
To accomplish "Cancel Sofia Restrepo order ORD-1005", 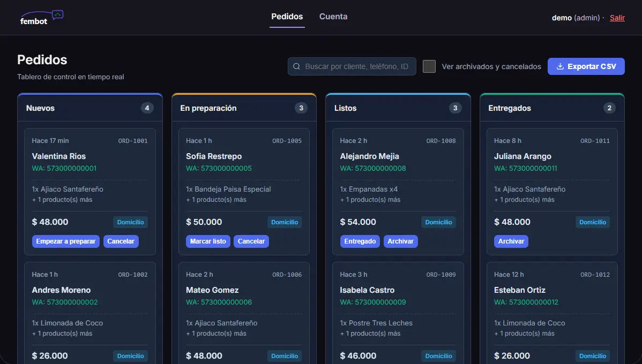I will (251, 241).
